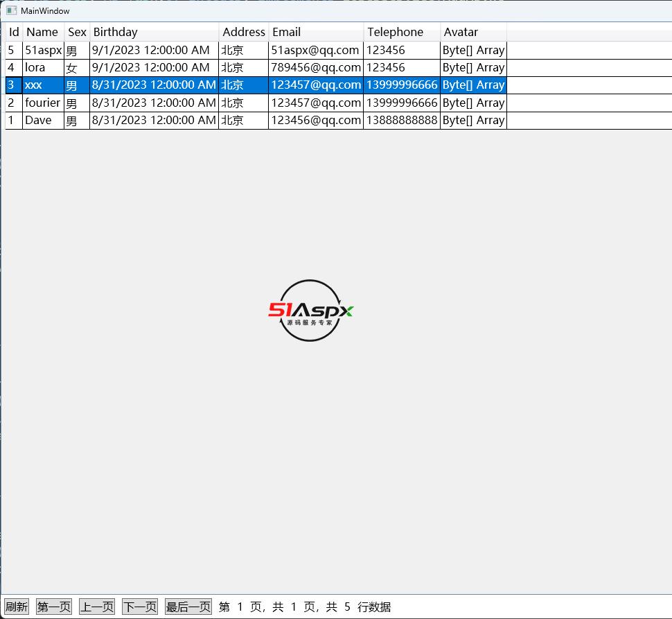
Task: Click the 51Aspx logo in the center
Action: point(310,311)
